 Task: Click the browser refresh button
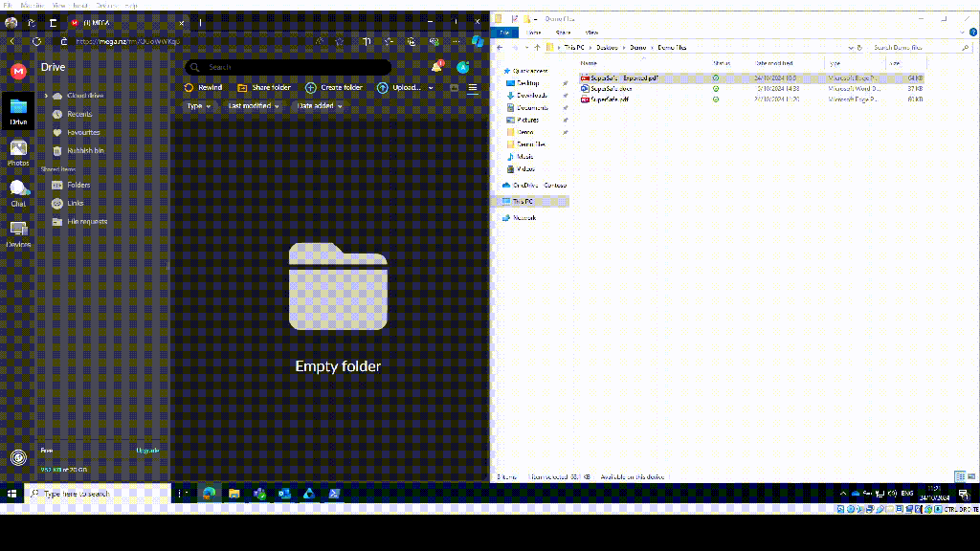37,42
